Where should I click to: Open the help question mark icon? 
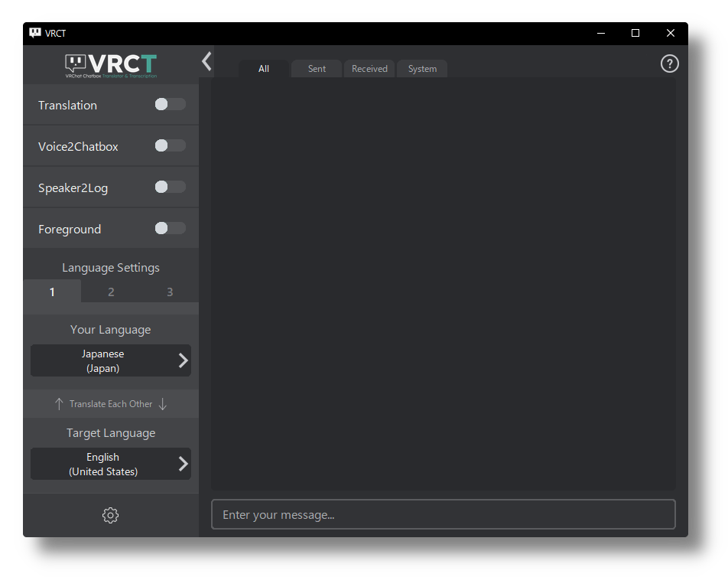(x=669, y=64)
